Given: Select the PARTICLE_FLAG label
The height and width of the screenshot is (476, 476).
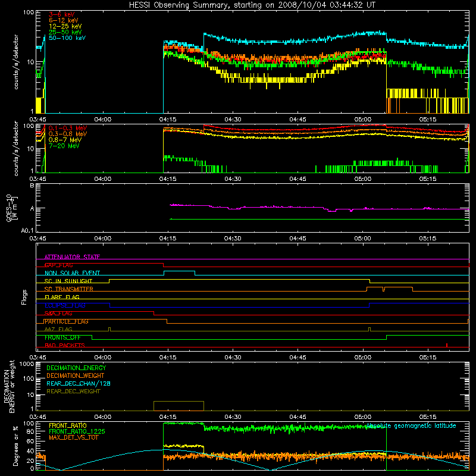Looking at the screenshot, I should [67, 321].
